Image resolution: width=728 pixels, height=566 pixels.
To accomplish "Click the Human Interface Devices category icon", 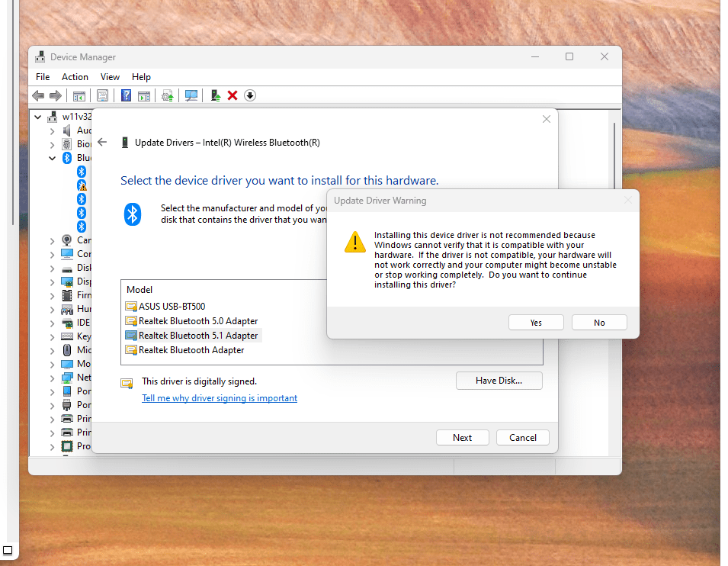I will click(x=67, y=309).
